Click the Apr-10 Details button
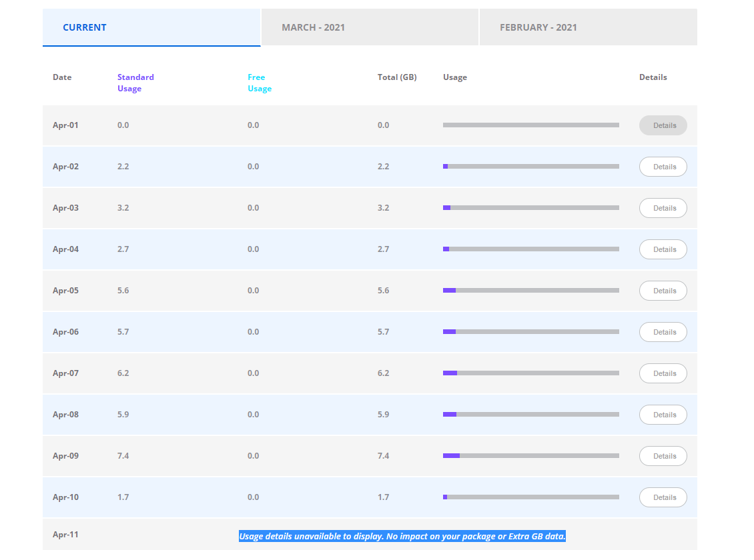 [x=663, y=497]
